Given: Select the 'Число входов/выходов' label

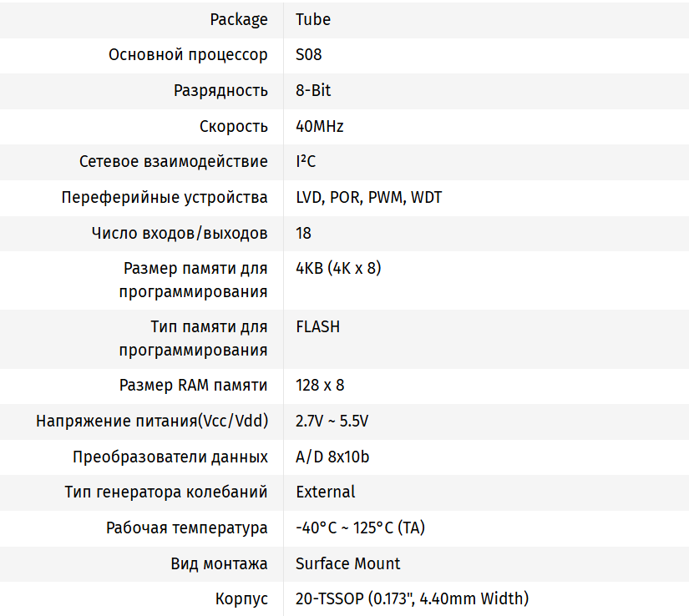Looking at the screenshot, I should pos(180,233).
